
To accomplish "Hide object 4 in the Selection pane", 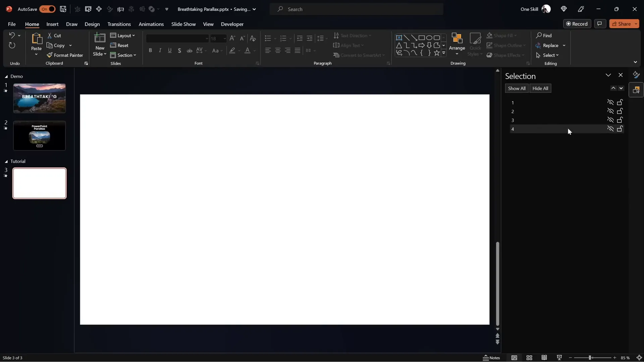I will (x=610, y=129).
